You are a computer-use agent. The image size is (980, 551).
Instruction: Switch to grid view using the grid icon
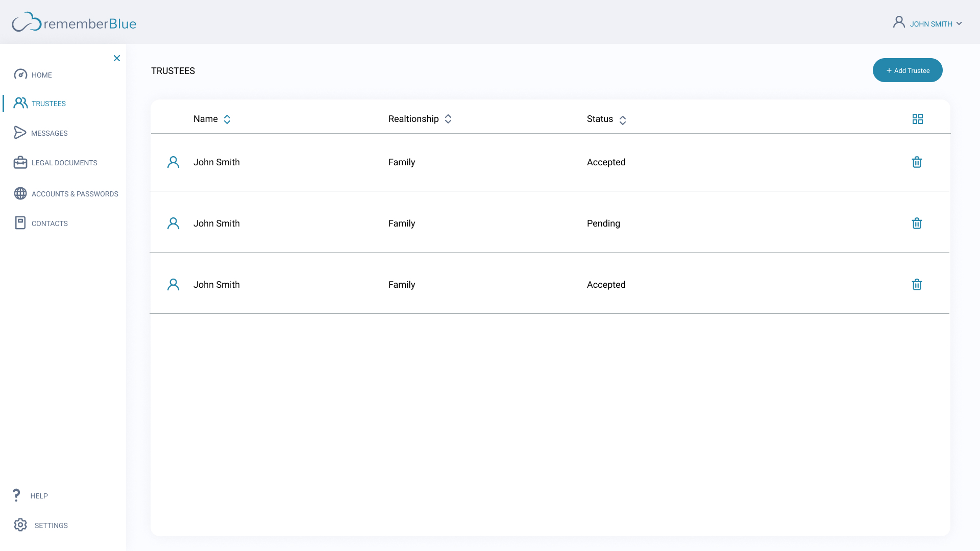click(x=917, y=119)
